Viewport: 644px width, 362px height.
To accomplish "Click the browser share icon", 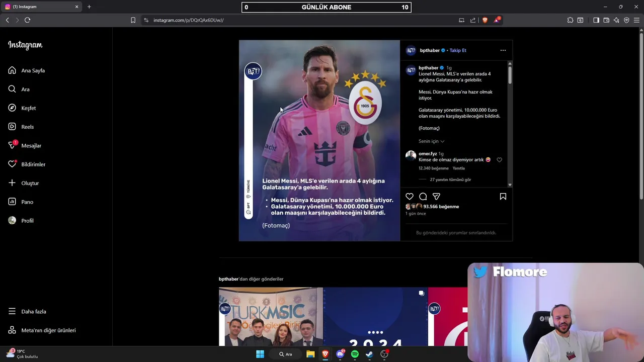I will click(x=473, y=20).
